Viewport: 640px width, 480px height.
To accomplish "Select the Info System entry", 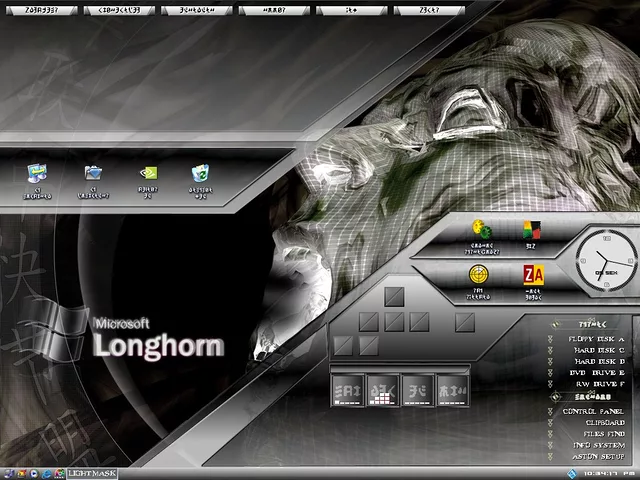I will 599,445.
